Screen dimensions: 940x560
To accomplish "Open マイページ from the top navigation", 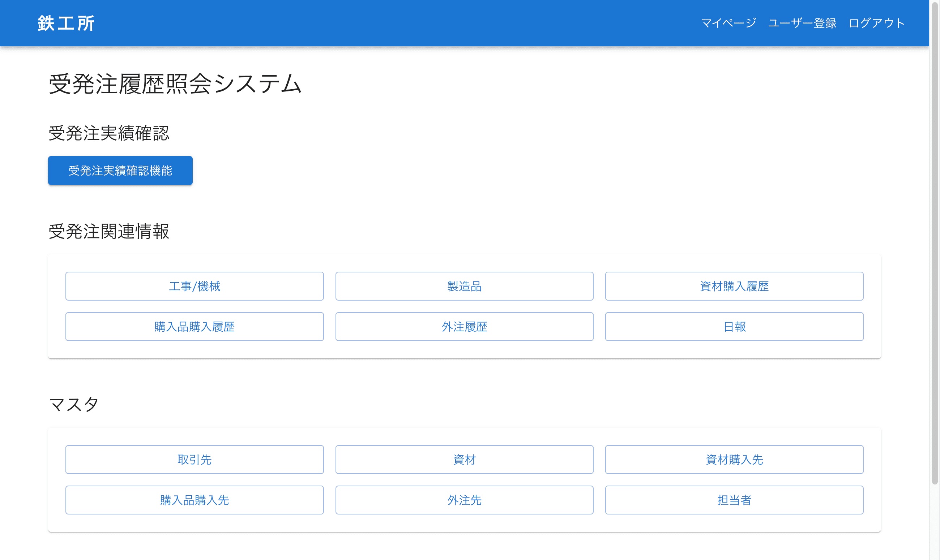I will tap(728, 23).
